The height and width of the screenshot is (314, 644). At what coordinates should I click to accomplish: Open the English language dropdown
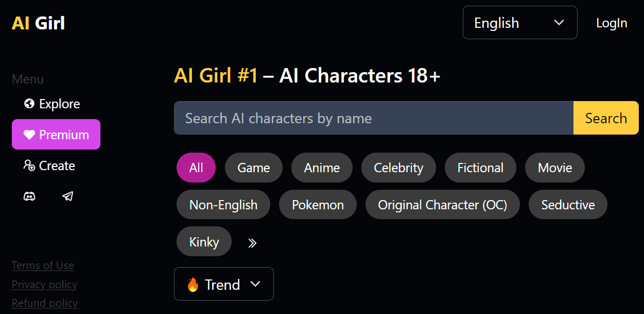519,23
